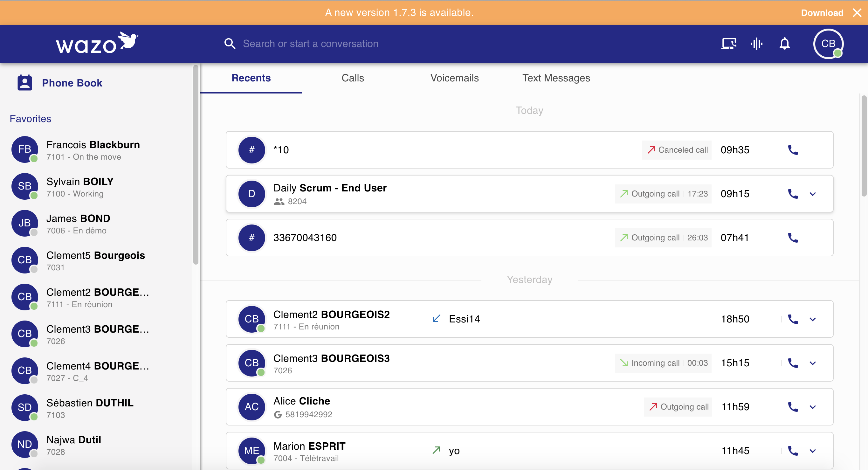868x470 pixels.
Task: Click the # avatar of 33670043160
Action: click(251, 238)
